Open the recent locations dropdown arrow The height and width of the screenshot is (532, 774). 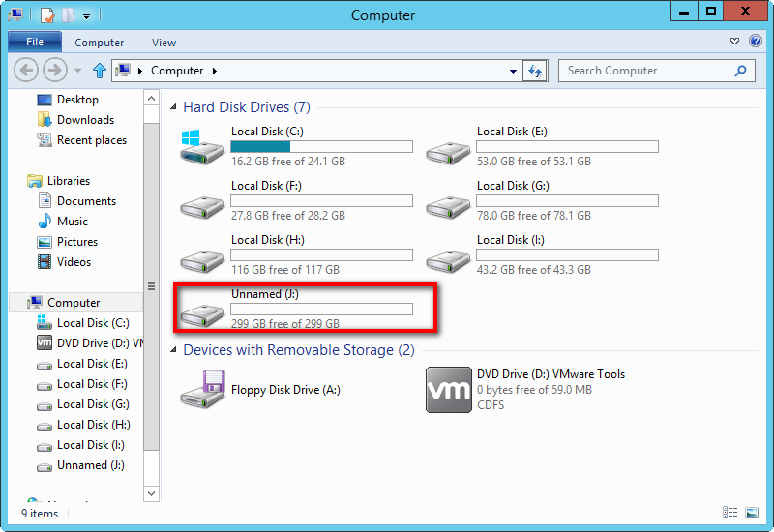tap(78, 71)
